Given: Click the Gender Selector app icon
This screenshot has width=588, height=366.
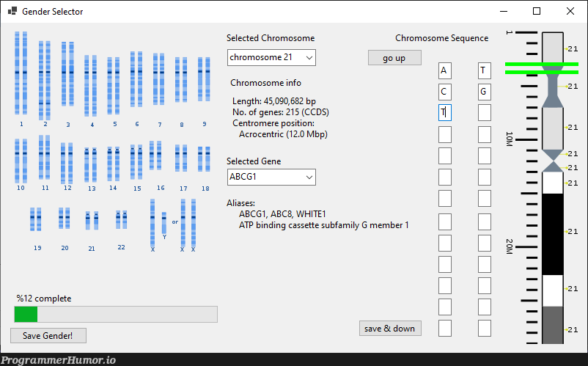Looking at the screenshot, I should pos(12,11).
